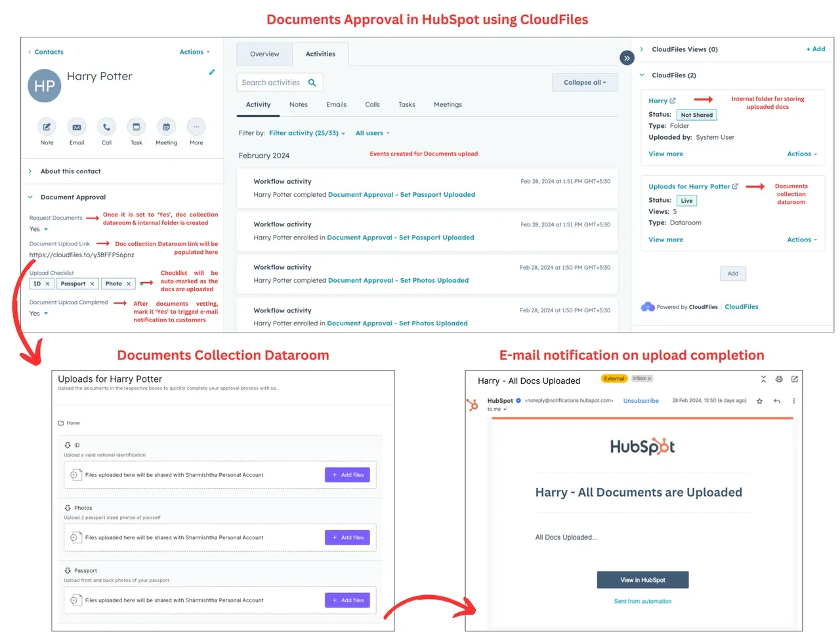
Task: Remove the Inbox label from email
Action: coord(650,379)
